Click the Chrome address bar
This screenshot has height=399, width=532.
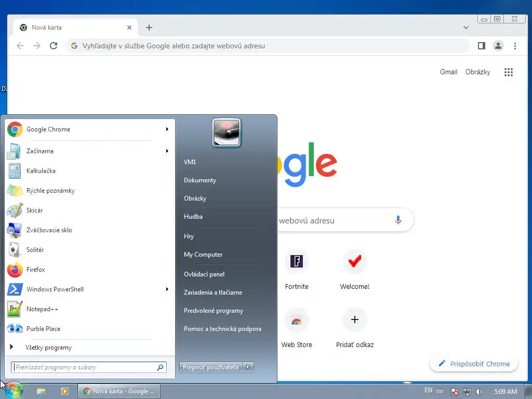pyautogui.click(x=268, y=46)
